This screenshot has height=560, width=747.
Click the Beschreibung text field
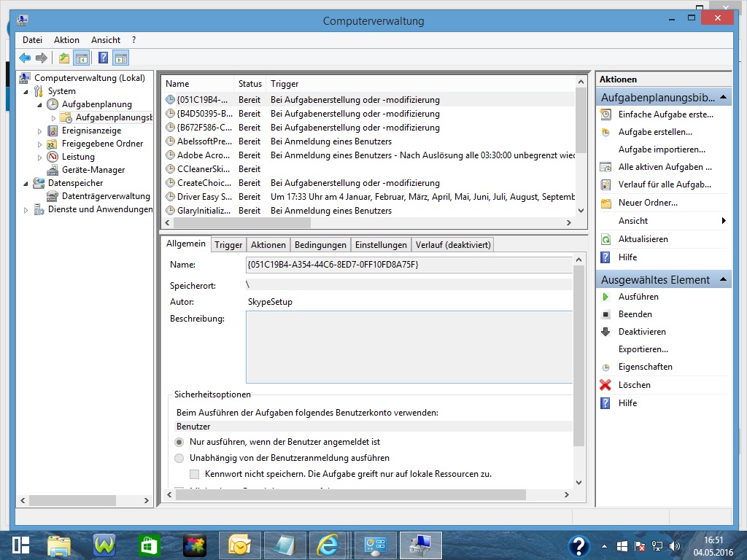(409, 346)
